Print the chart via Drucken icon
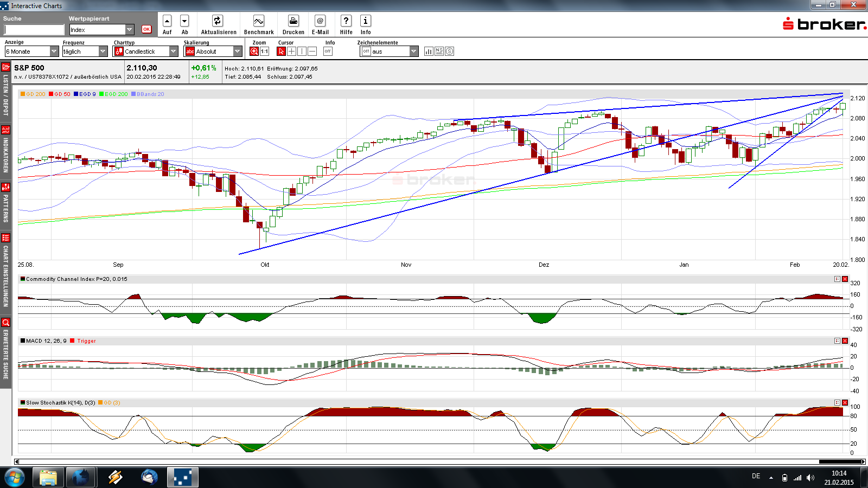Image resolution: width=868 pixels, height=488 pixels. [x=293, y=21]
